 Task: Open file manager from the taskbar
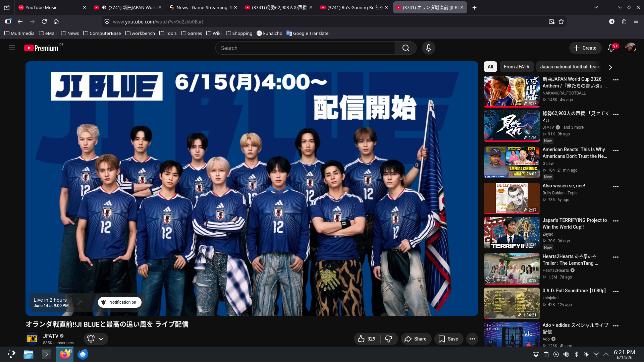(29, 354)
